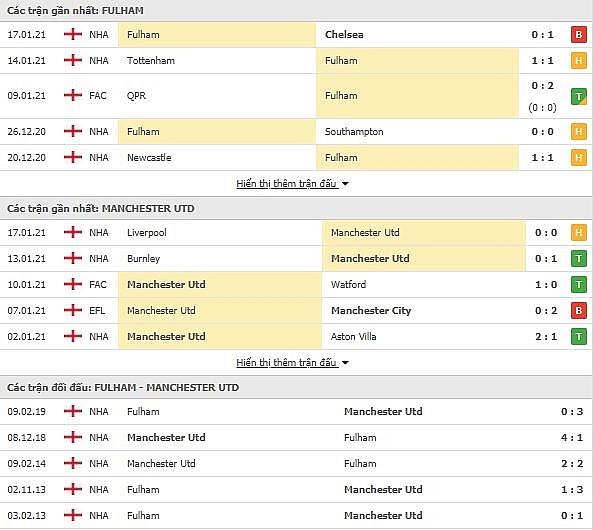593x530 pixels.
Task: Click the red B badge for Manchester City match
Action: click(579, 311)
